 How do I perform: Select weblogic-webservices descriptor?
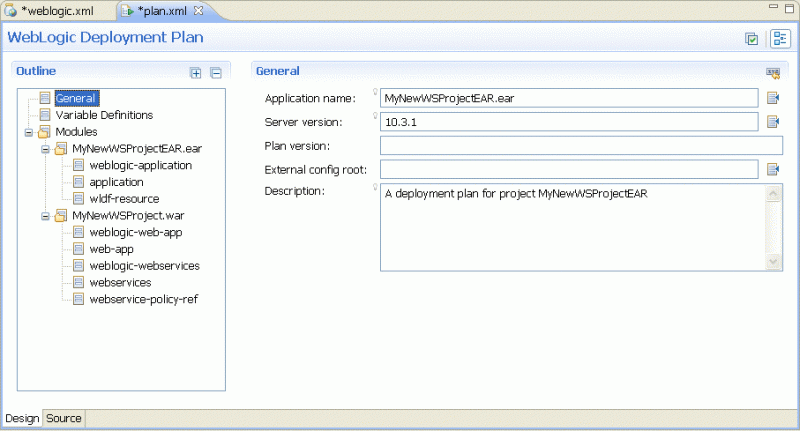pos(144,266)
